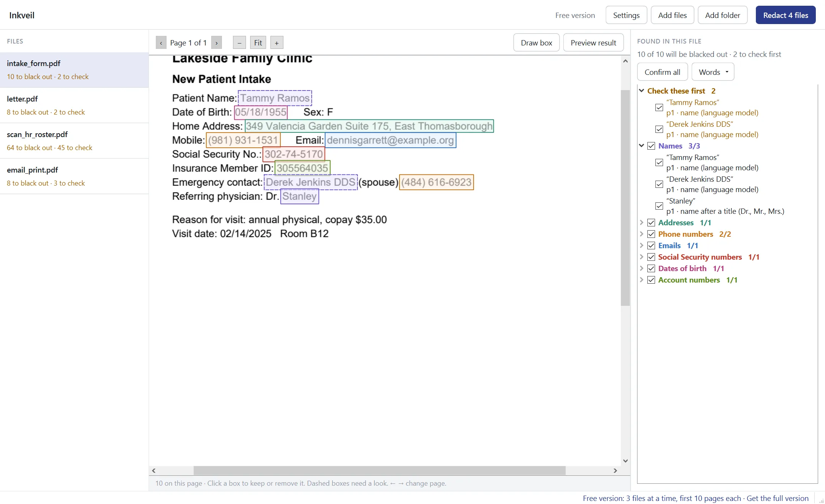Click the 05/18/1955 date box
Viewport: 825px width, 504px height.
point(261,112)
